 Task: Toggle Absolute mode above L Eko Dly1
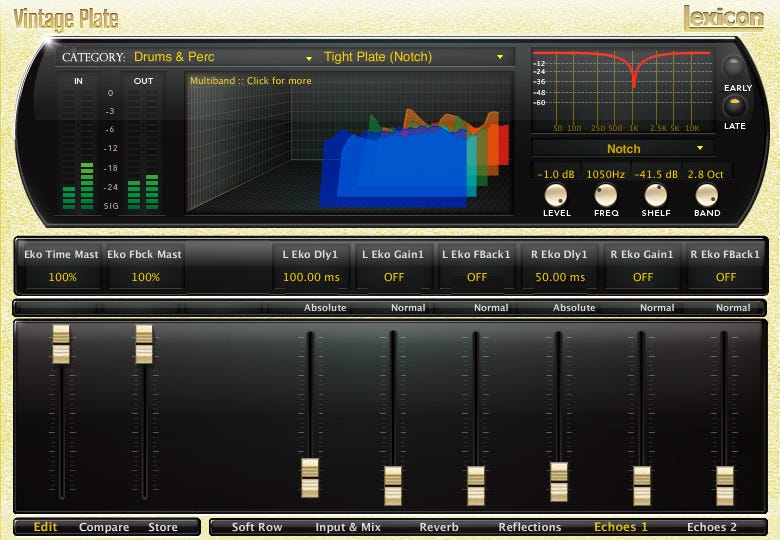click(325, 308)
